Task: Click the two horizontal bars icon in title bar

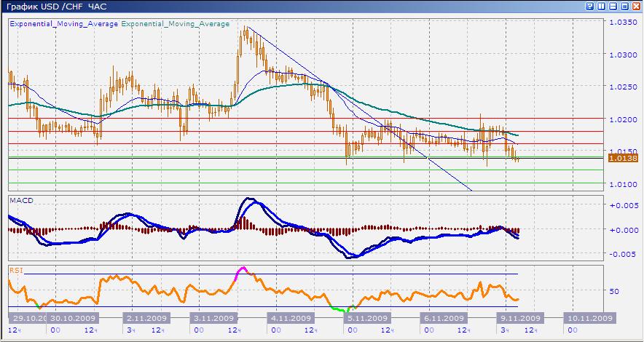Action: tap(613, 6)
